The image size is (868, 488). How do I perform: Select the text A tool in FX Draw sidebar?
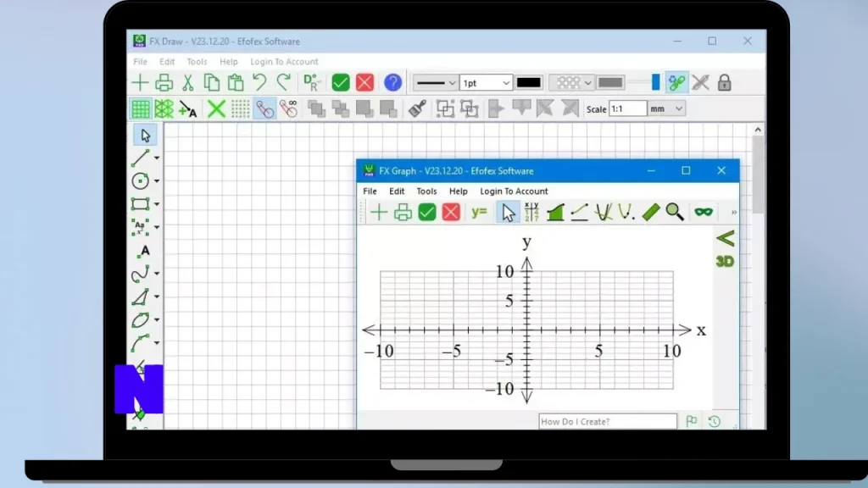(x=144, y=251)
